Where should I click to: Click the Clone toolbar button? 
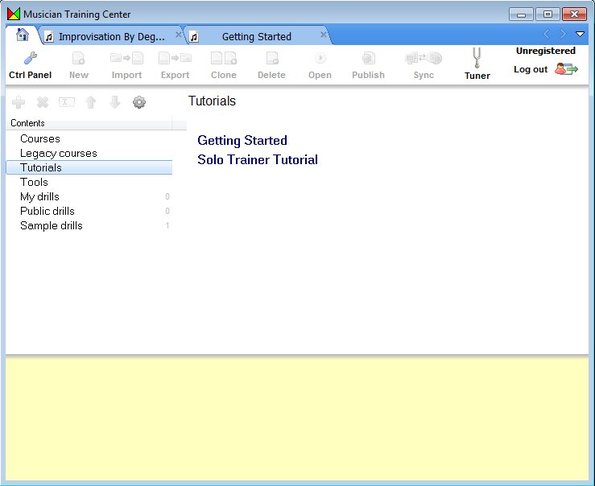point(224,64)
